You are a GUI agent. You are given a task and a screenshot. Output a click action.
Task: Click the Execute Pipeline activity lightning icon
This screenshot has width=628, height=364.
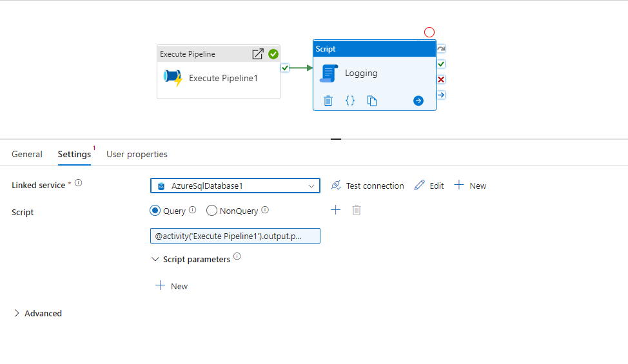[x=173, y=77]
